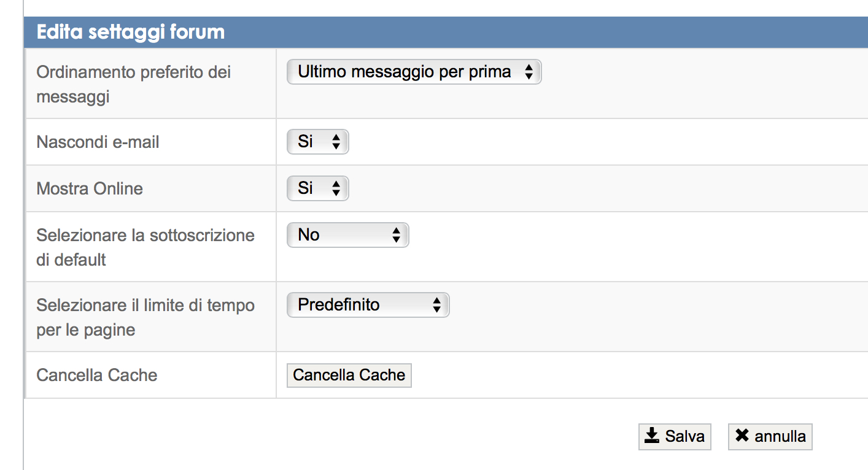Expand the limite di tempo Predefinito dropdown

[x=367, y=305]
